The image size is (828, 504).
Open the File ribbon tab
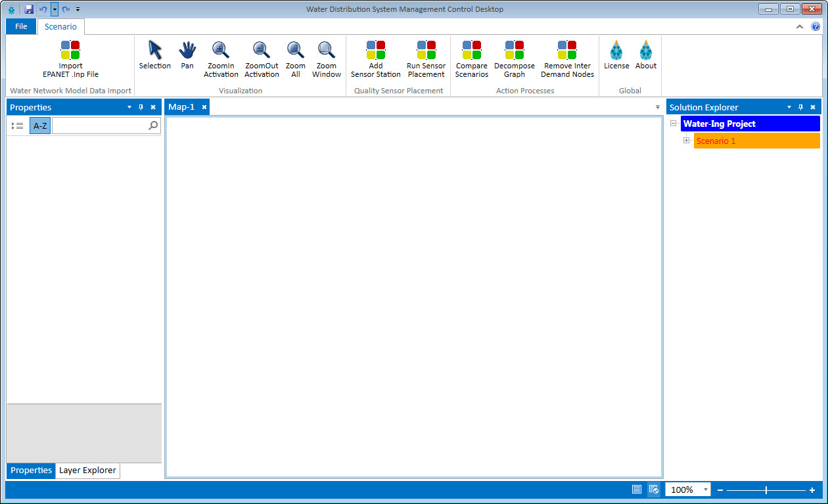[21, 27]
